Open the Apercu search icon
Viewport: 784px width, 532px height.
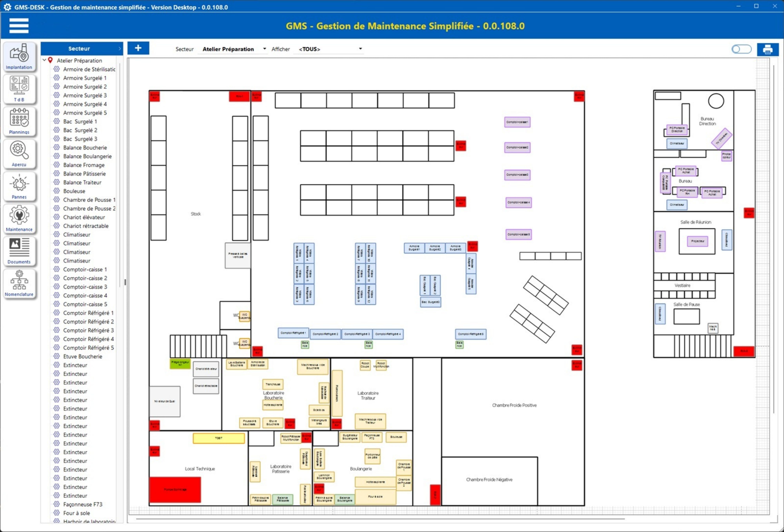point(19,153)
